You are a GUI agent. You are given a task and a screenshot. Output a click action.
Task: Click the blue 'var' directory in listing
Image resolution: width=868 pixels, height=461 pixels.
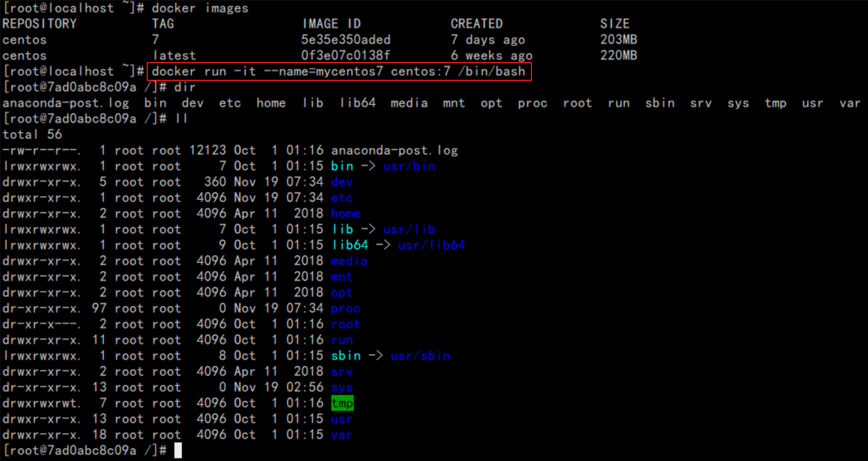click(342, 435)
